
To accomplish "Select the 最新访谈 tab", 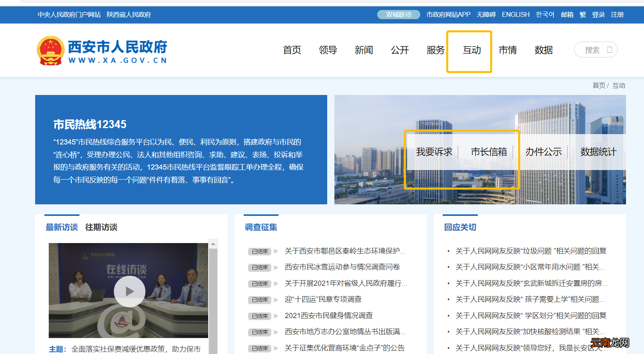I will pyautogui.click(x=62, y=227).
